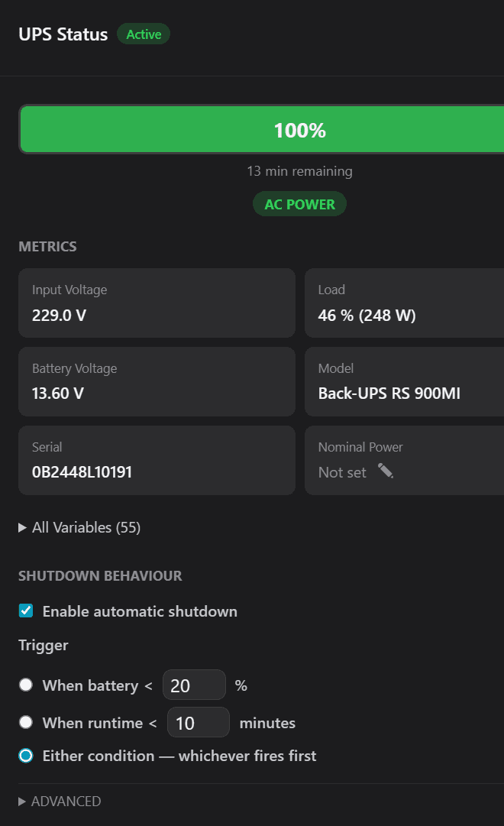The height and width of the screenshot is (826, 504).
Task: Click the 13 min remaining text
Action: (x=299, y=171)
